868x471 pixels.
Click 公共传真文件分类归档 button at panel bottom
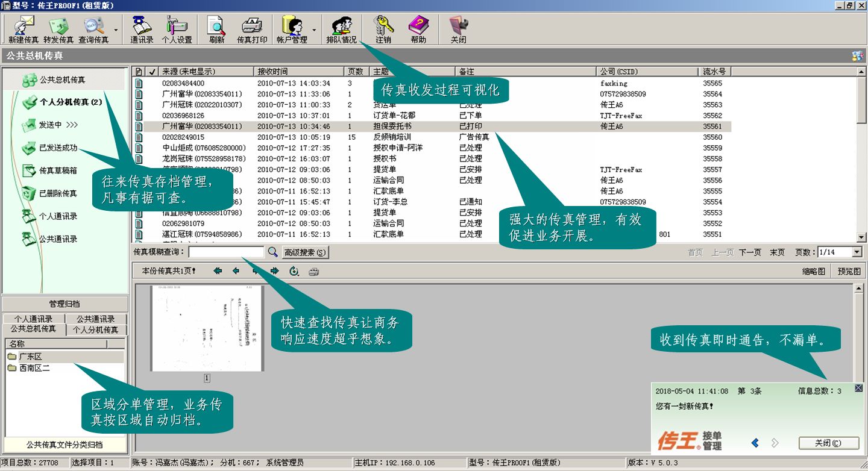pyautogui.click(x=64, y=444)
